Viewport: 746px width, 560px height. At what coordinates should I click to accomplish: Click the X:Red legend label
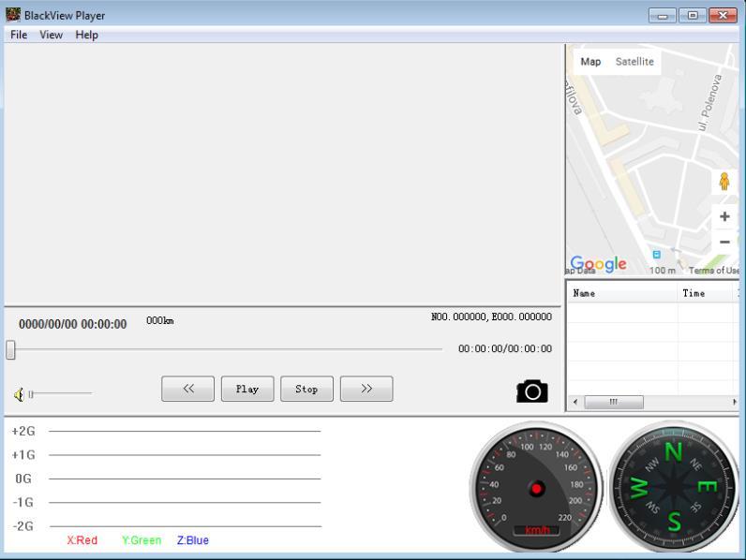coord(82,540)
